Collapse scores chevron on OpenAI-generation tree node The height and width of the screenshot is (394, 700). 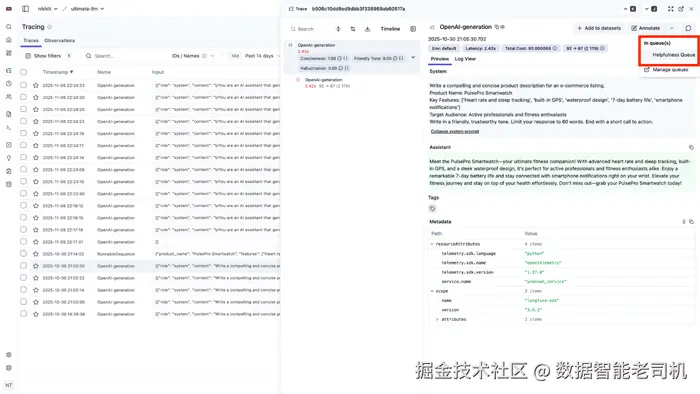413,58
